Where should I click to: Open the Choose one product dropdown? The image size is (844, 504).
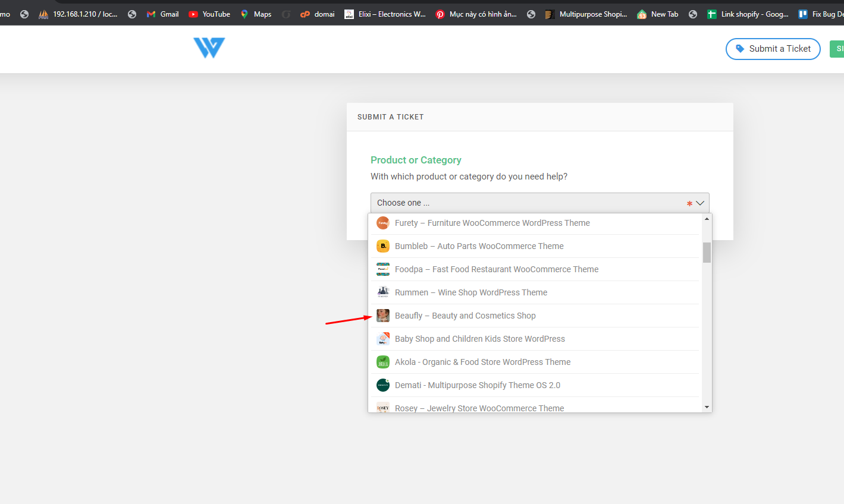point(539,203)
